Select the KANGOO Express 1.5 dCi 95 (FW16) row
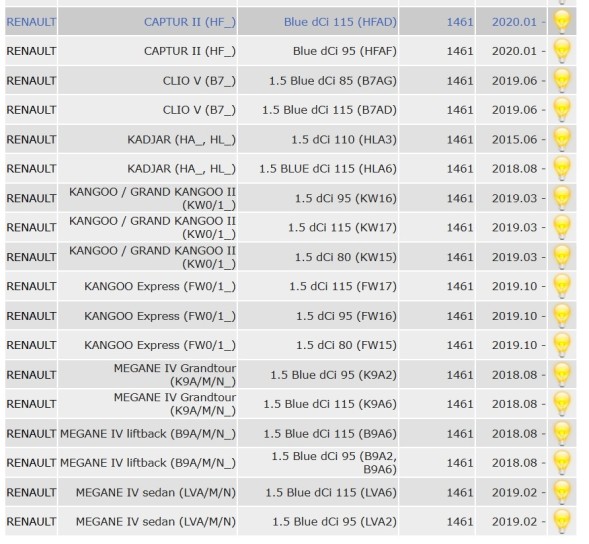Image resolution: width=589 pixels, height=544 pixels. (x=290, y=316)
